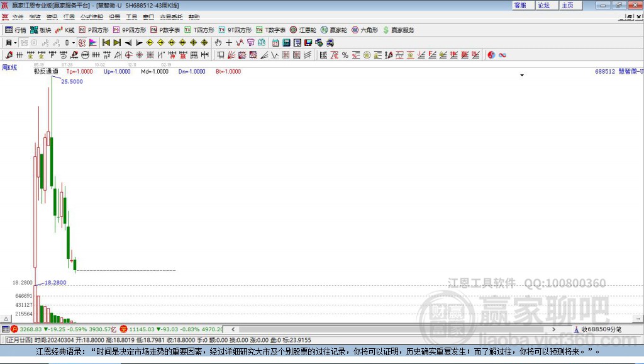This screenshot has height=364, width=644.
Task: Select the circled crosshair target tool
Action: coord(128,55)
